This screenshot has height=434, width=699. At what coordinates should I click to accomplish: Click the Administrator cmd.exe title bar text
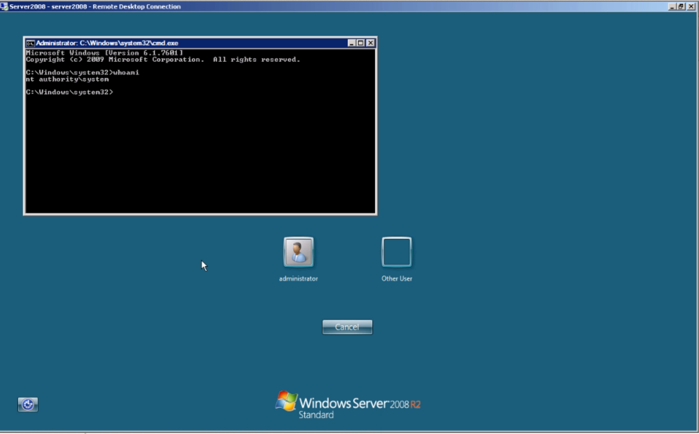pos(107,43)
